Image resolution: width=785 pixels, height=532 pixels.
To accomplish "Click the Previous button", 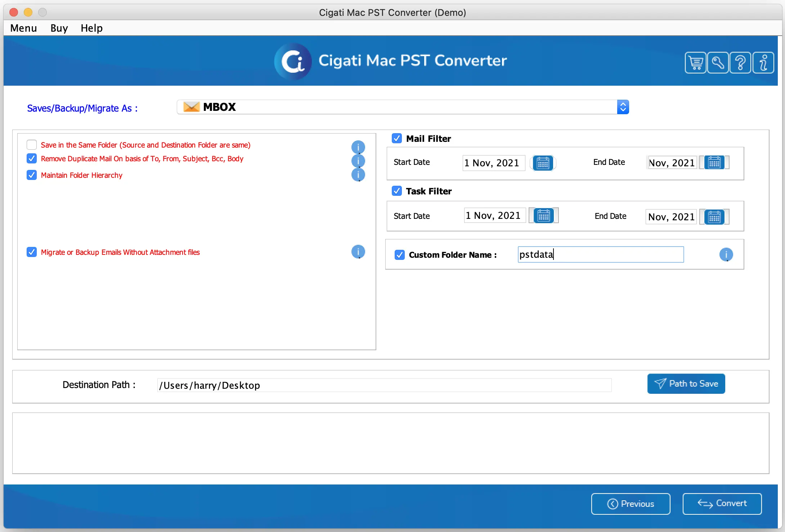I will tap(631, 504).
